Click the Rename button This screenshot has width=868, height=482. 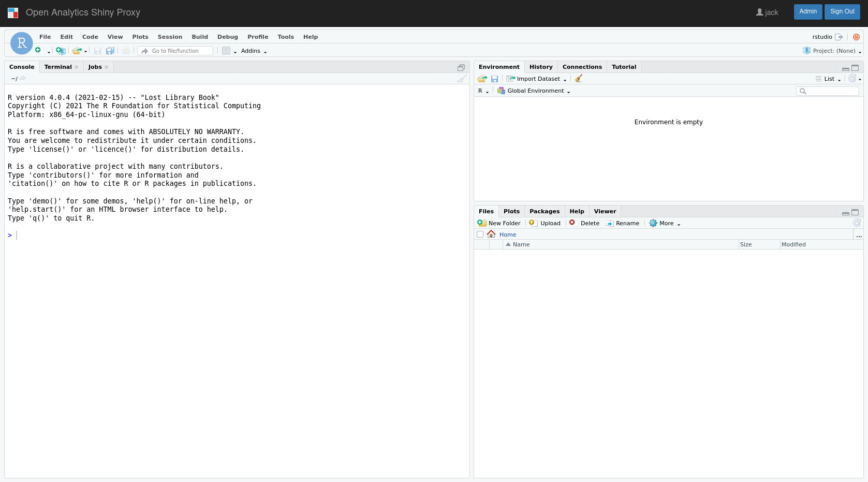(623, 223)
